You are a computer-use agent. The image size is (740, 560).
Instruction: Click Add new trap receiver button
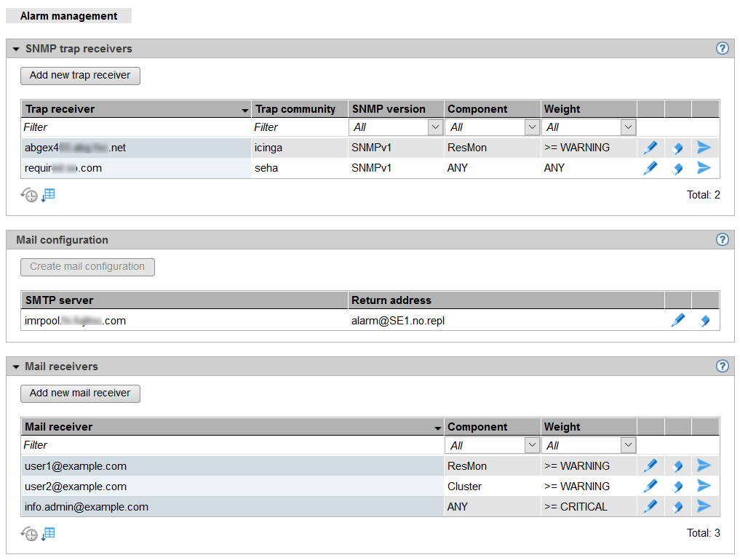click(x=80, y=76)
